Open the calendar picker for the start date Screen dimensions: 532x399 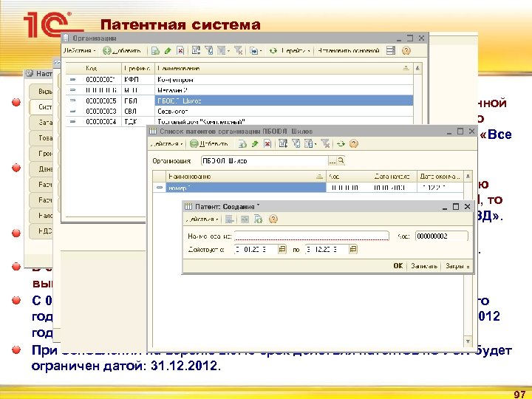tap(282, 250)
